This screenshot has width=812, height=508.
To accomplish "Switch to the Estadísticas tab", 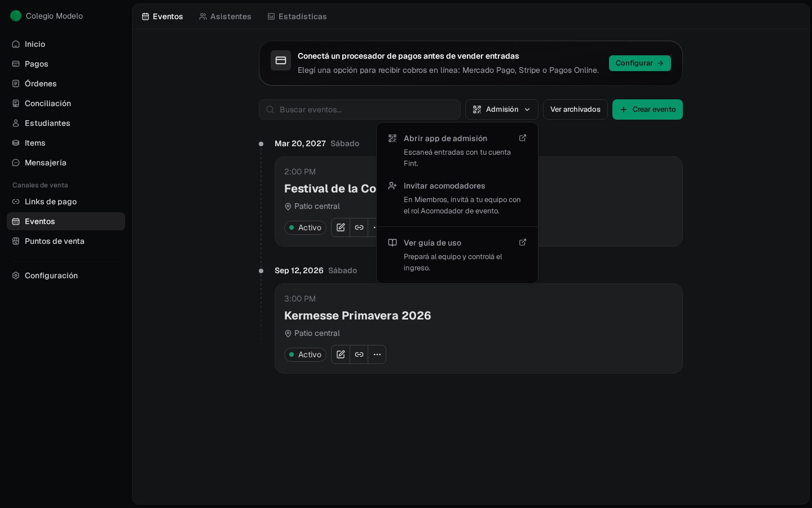I will [297, 16].
